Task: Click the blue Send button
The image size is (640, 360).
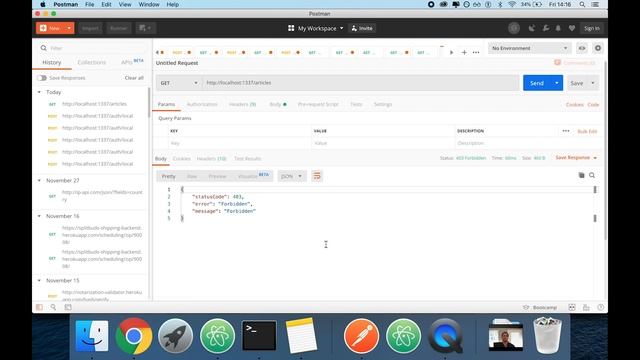Action: point(537,83)
